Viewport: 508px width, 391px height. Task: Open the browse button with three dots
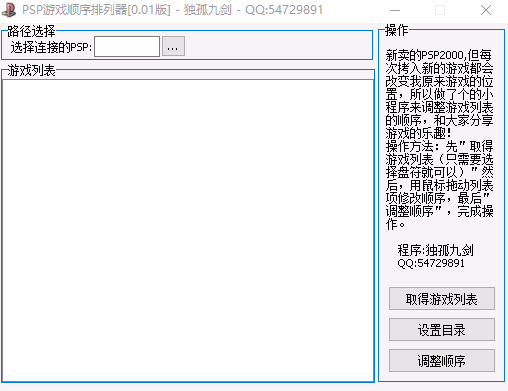[173, 46]
